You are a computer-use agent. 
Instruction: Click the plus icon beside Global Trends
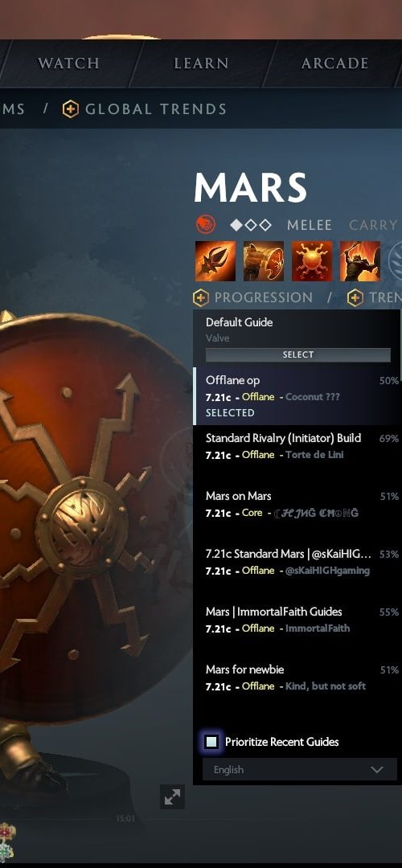tap(70, 109)
